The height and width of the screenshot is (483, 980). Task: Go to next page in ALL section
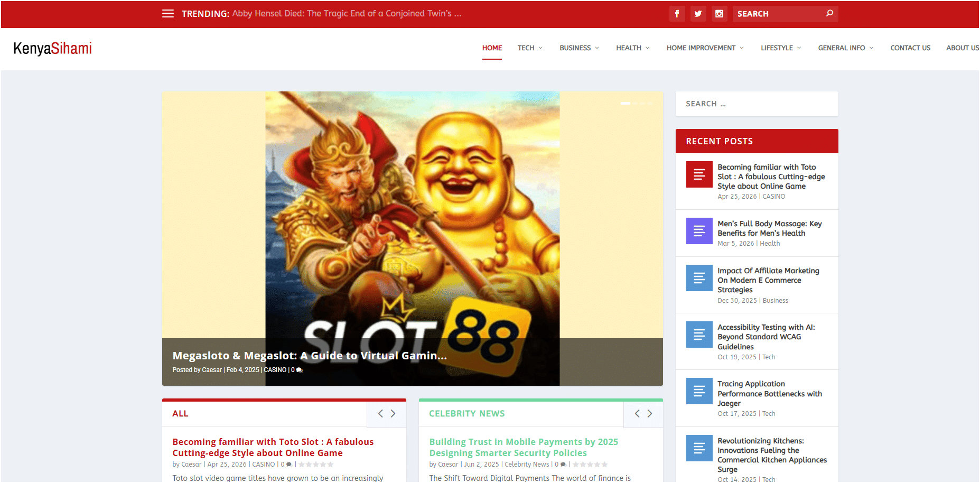coord(393,414)
